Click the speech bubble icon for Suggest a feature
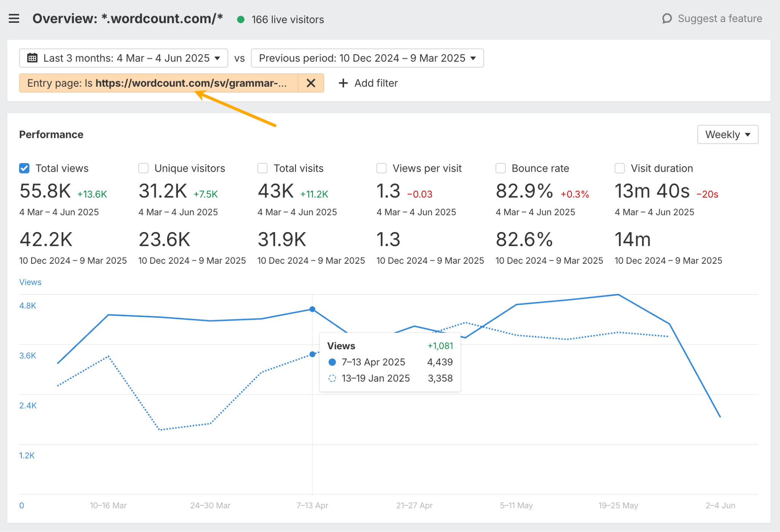This screenshot has height=532, width=780. pyautogui.click(x=668, y=18)
